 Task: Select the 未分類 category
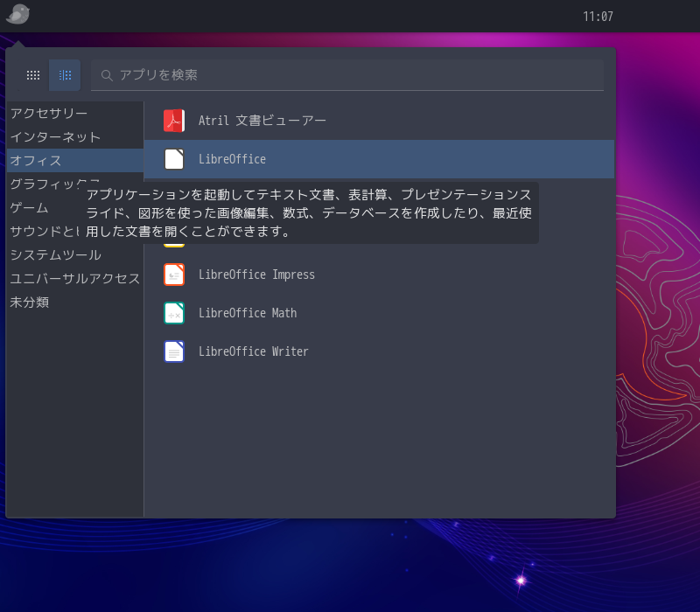tap(75, 302)
